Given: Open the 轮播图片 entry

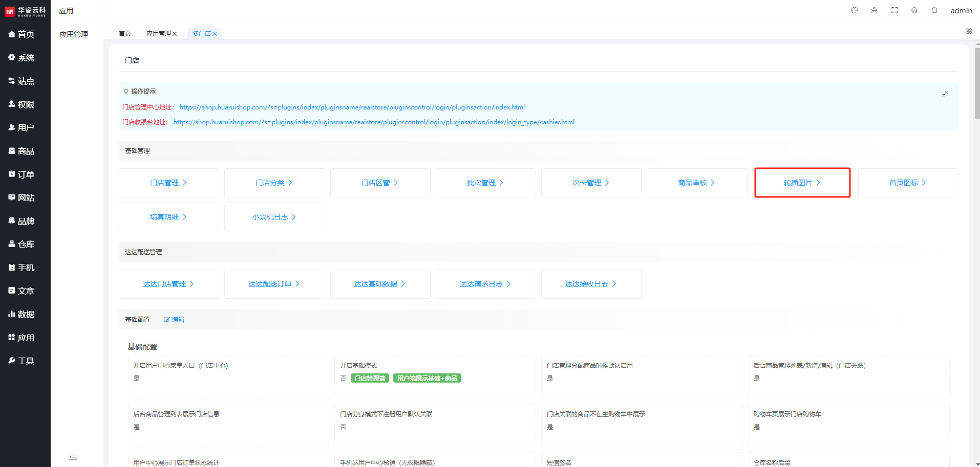Looking at the screenshot, I should pos(802,183).
